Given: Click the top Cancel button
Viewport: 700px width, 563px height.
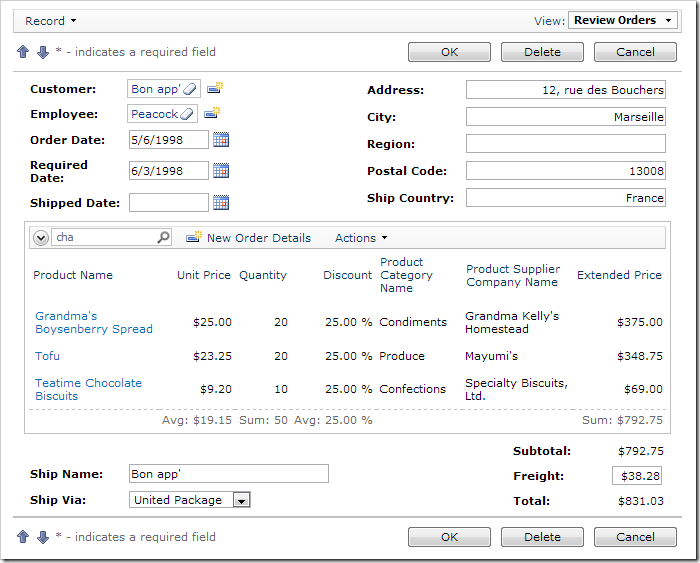Looking at the screenshot, I should 635,52.
